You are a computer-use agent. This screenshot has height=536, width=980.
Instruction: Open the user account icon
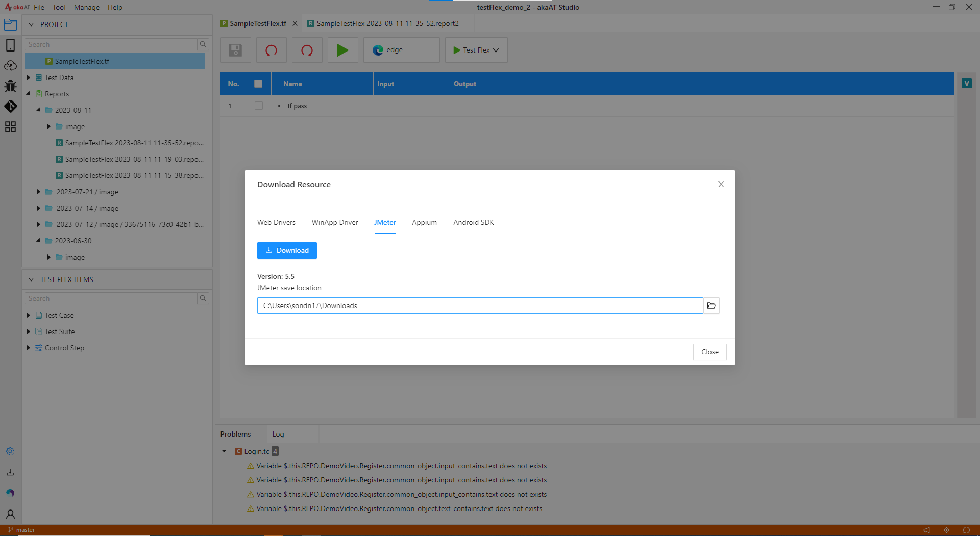10,514
